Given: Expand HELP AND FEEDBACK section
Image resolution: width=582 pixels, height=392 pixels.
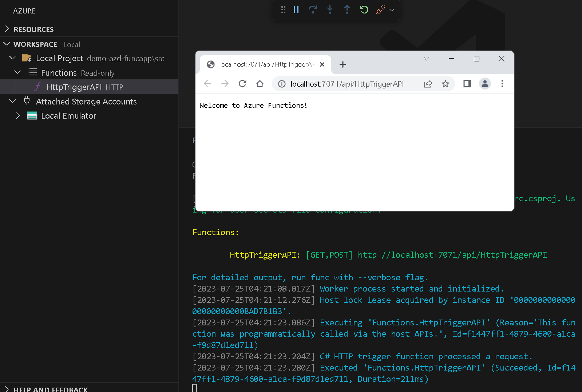Looking at the screenshot, I should 7,389.
